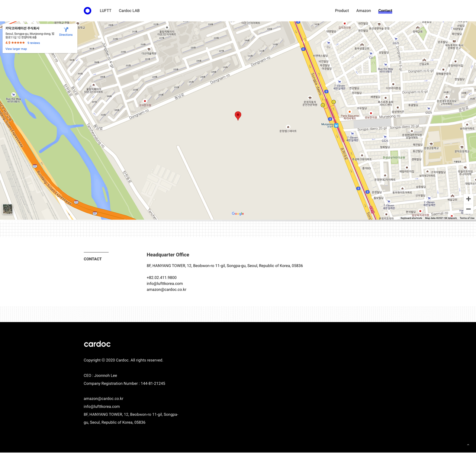Open the LUFTT menu item
Viewport: 476px width, 453px height.
click(x=106, y=11)
